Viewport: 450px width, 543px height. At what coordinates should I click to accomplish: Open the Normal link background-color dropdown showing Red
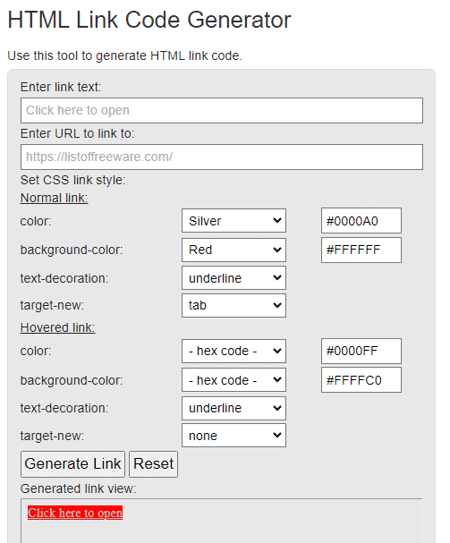pyautogui.click(x=233, y=250)
